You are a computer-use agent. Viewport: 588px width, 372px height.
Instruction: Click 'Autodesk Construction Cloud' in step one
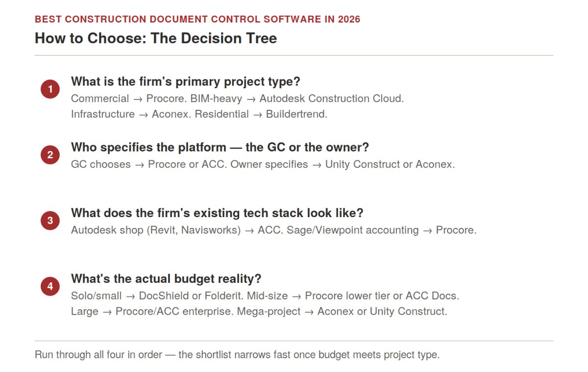331,99
